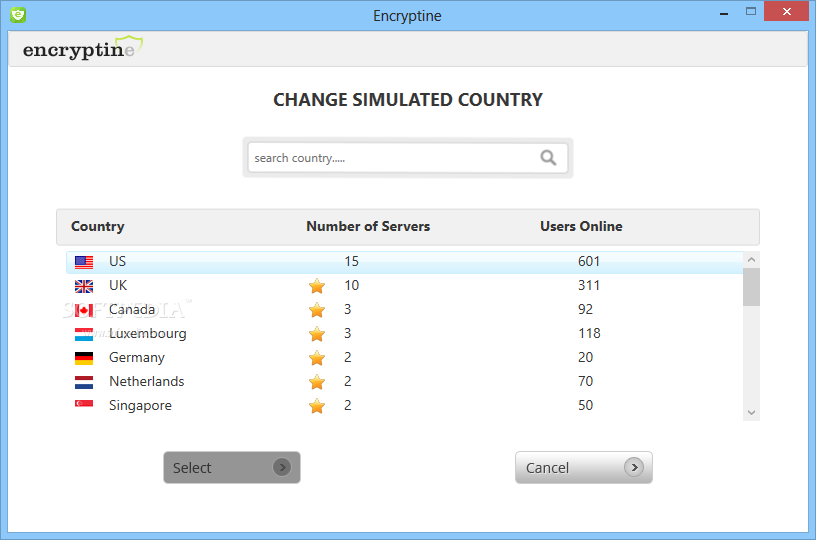Click the star icon in Luxembourg row

tap(317, 334)
